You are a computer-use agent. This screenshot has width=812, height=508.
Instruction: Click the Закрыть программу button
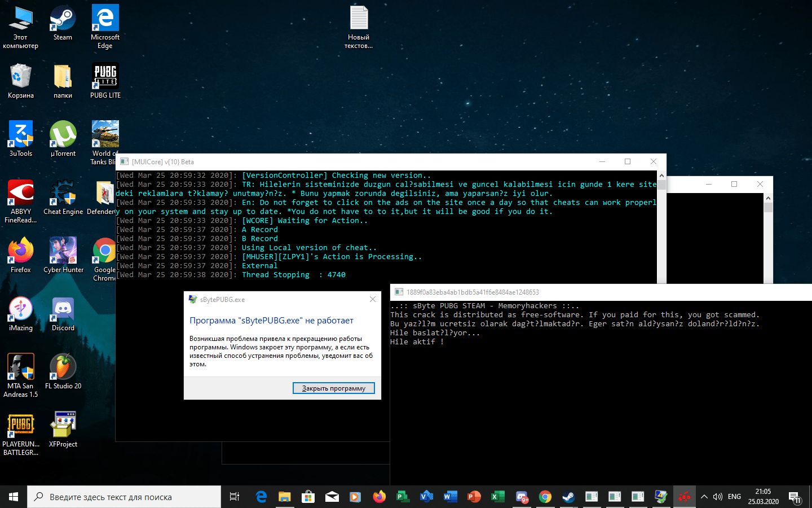pos(334,388)
